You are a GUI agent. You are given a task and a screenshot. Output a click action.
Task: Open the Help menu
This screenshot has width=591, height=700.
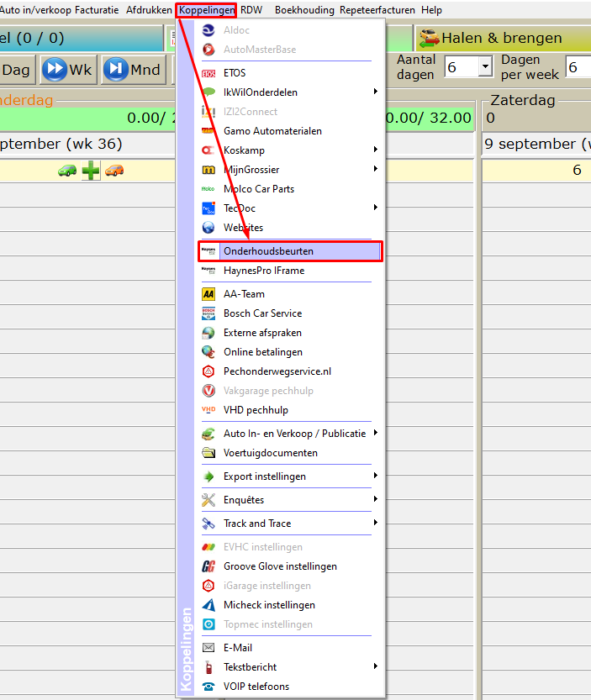click(x=431, y=10)
